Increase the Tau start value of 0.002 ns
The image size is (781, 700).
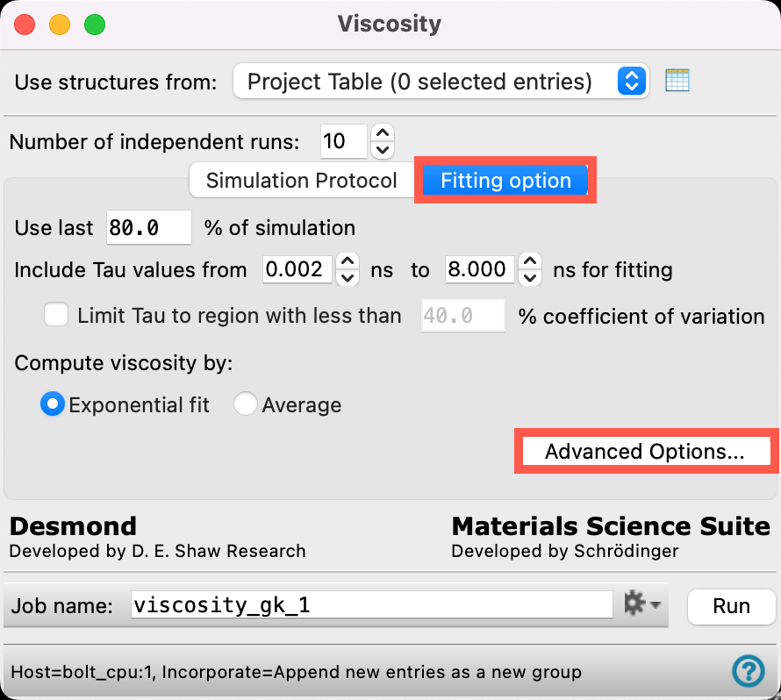pyautogui.click(x=348, y=261)
